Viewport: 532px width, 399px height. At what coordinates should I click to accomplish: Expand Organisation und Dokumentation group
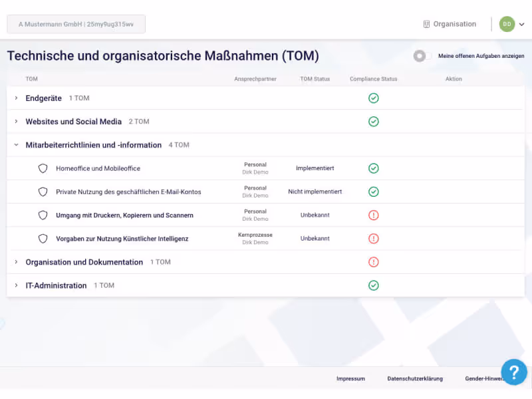(16, 262)
